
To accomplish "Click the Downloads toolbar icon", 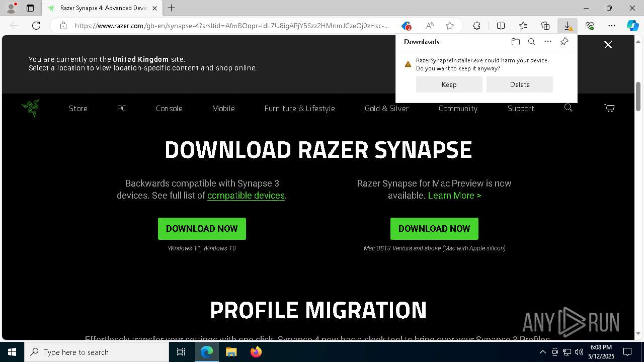I will (x=568, y=26).
